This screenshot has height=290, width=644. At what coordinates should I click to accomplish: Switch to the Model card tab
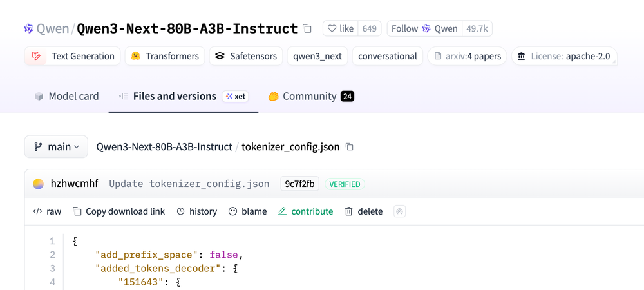pyautogui.click(x=66, y=96)
